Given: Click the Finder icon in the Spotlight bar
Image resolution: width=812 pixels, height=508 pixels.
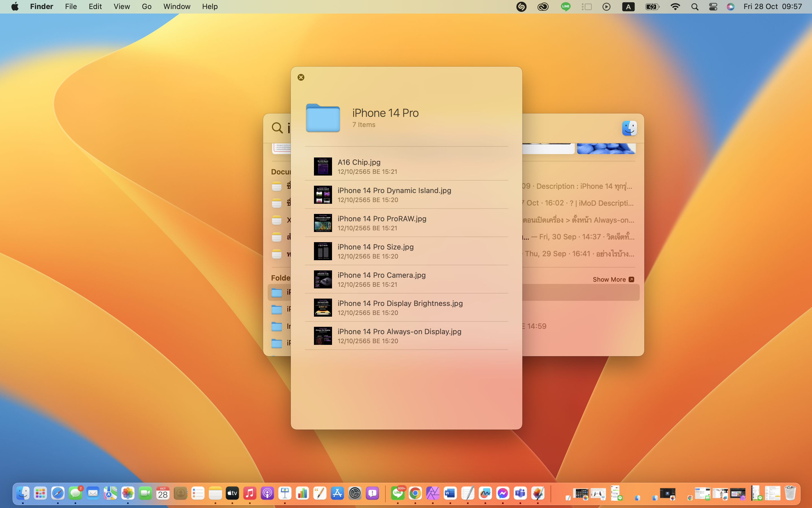Looking at the screenshot, I should [629, 128].
